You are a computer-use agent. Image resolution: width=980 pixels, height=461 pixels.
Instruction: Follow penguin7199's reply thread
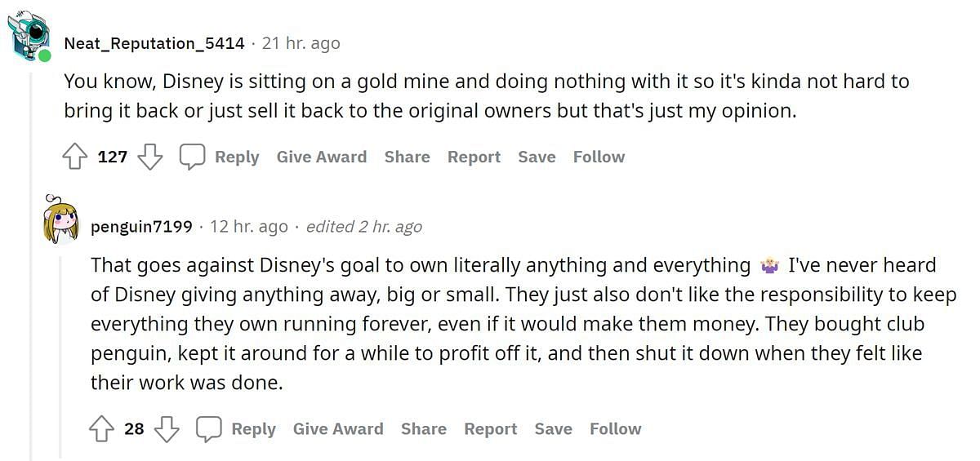[616, 428]
